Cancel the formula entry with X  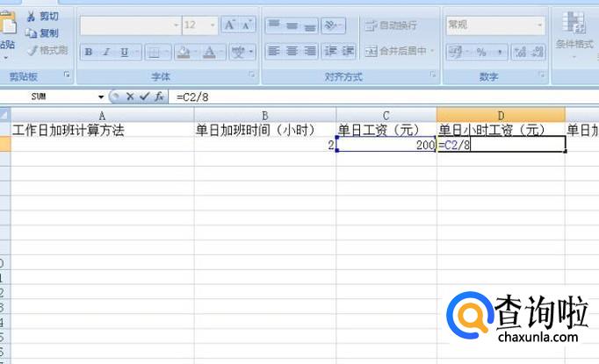[130, 96]
